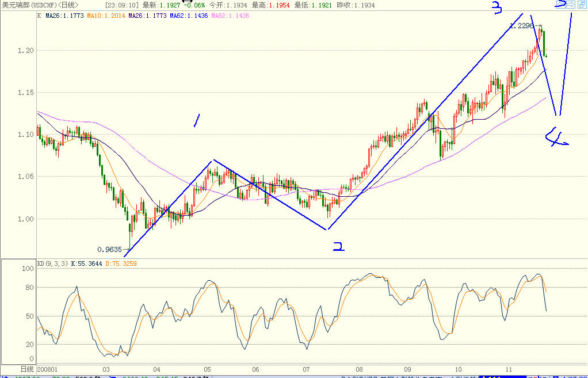This screenshot has height=378, width=588.
Task: Click the '200801' date axis label
Action: coord(47,369)
